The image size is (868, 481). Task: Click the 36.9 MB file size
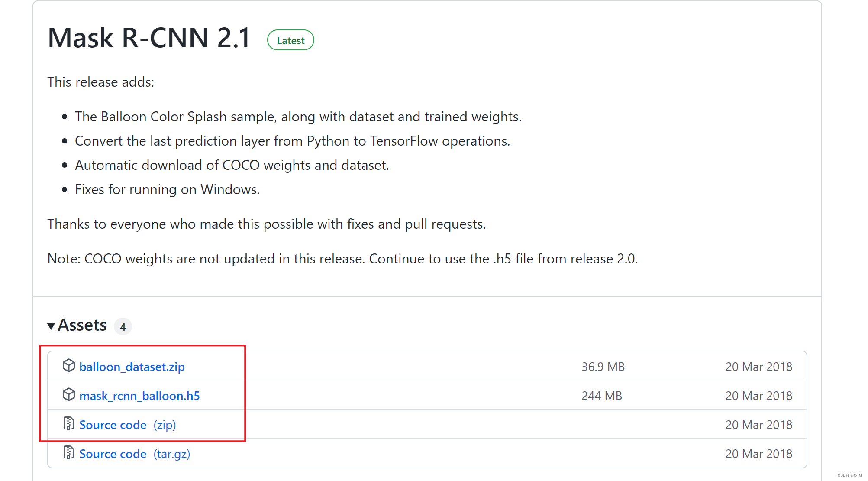click(603, 367)
